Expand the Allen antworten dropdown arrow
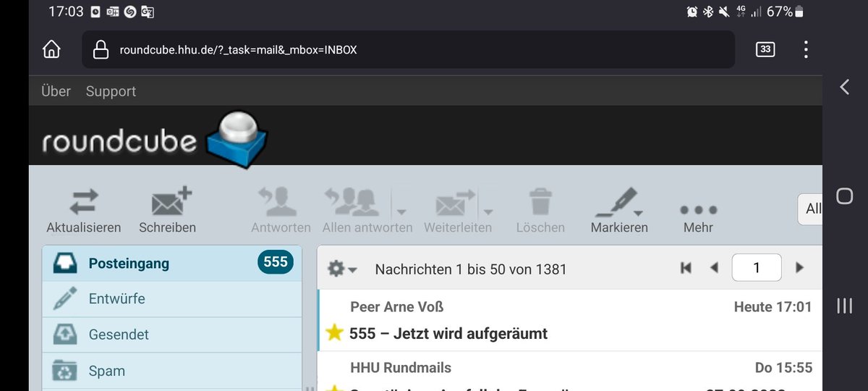Screen dimensions: 868x391 [402, 211]
